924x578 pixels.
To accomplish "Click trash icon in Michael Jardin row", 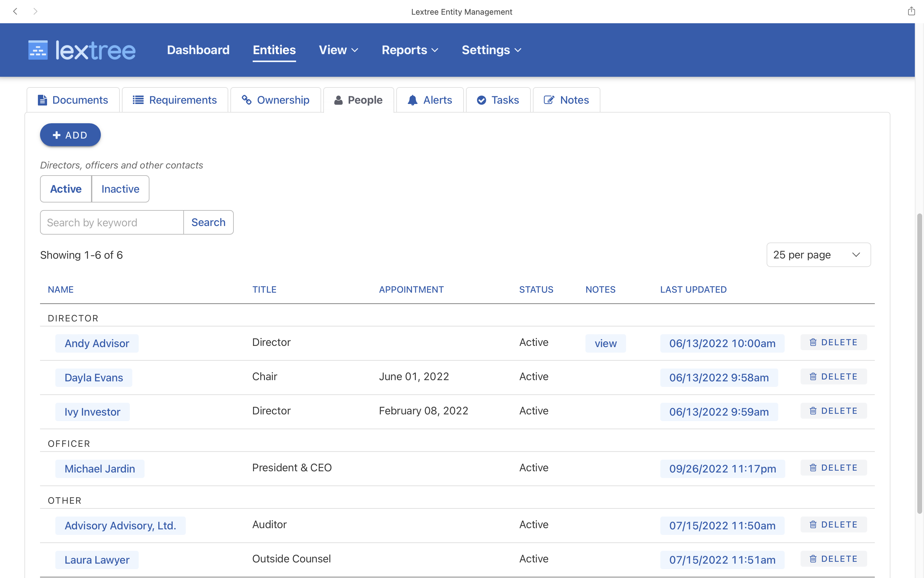I will pos(813,468).
